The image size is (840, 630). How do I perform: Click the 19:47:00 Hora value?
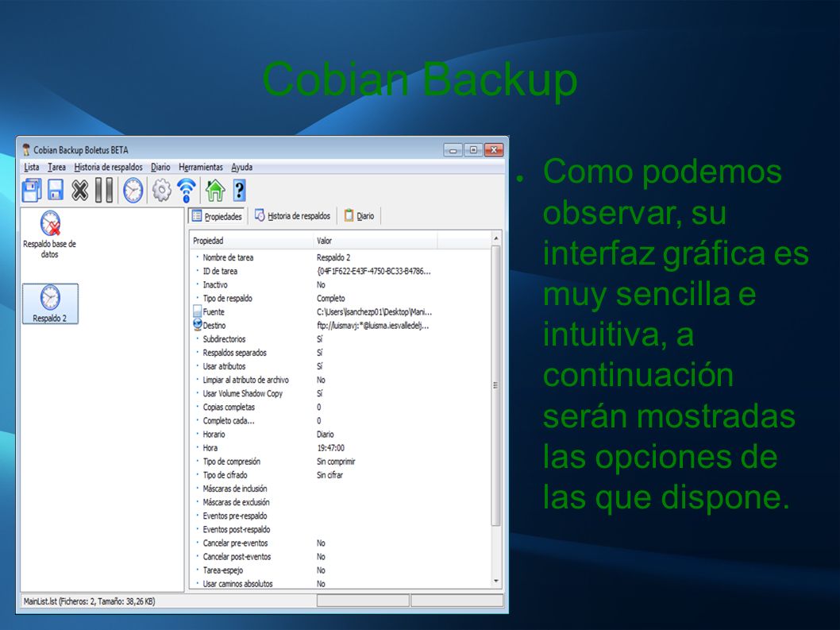click(x=330, y=448)
